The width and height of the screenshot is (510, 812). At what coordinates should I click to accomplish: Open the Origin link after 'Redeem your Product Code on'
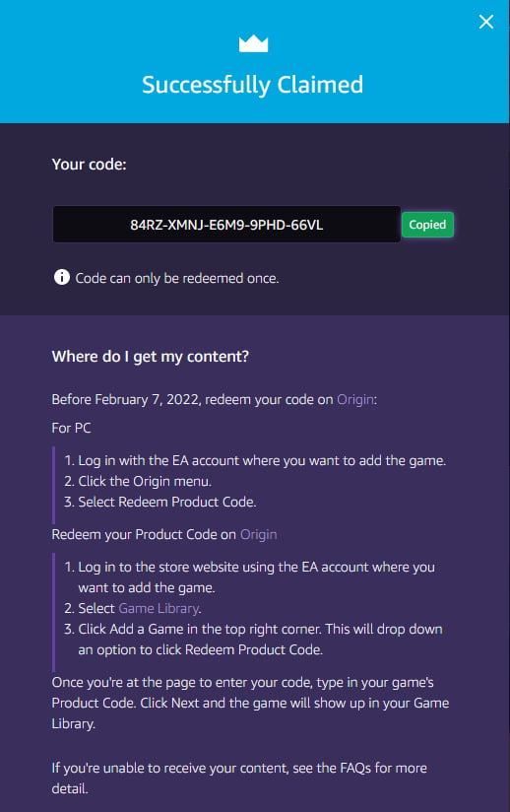tap(258, 534)
